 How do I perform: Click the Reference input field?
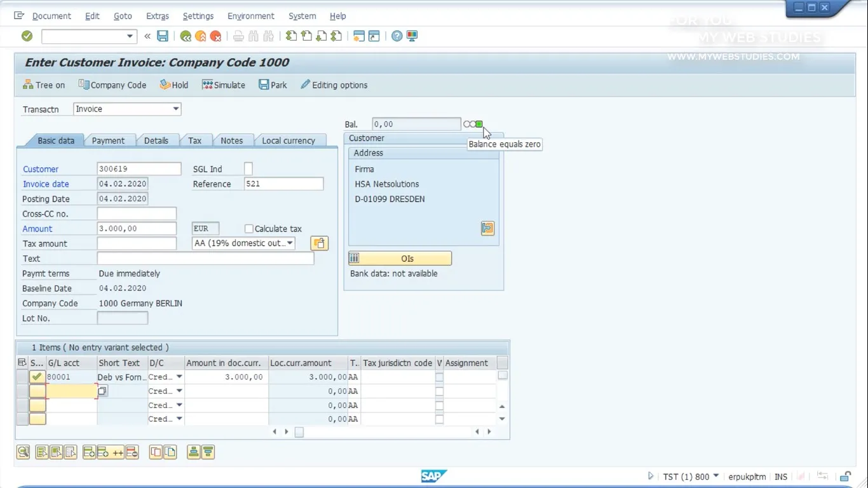coord(283,184)
